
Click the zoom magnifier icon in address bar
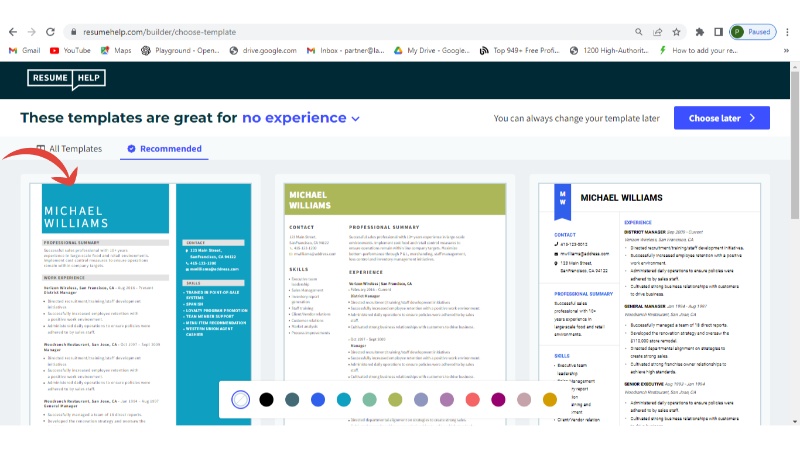(639, 32)
